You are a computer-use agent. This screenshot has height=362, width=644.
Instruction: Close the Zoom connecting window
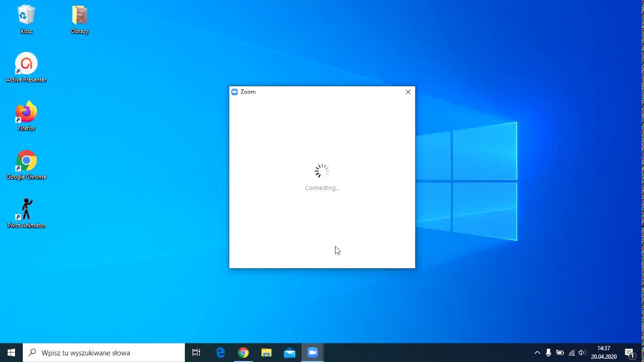click(408, 92)
